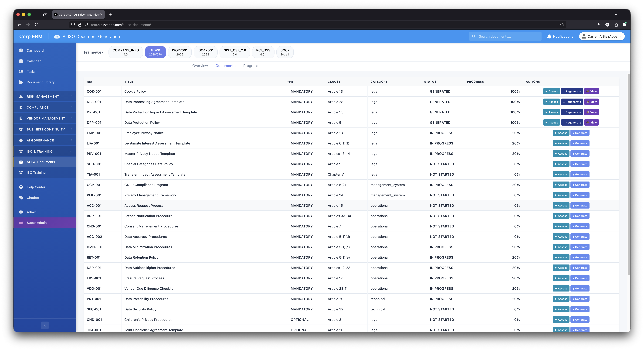
Task: Open the Document Library
Action: pyautogui.click(x=40, y=82)
